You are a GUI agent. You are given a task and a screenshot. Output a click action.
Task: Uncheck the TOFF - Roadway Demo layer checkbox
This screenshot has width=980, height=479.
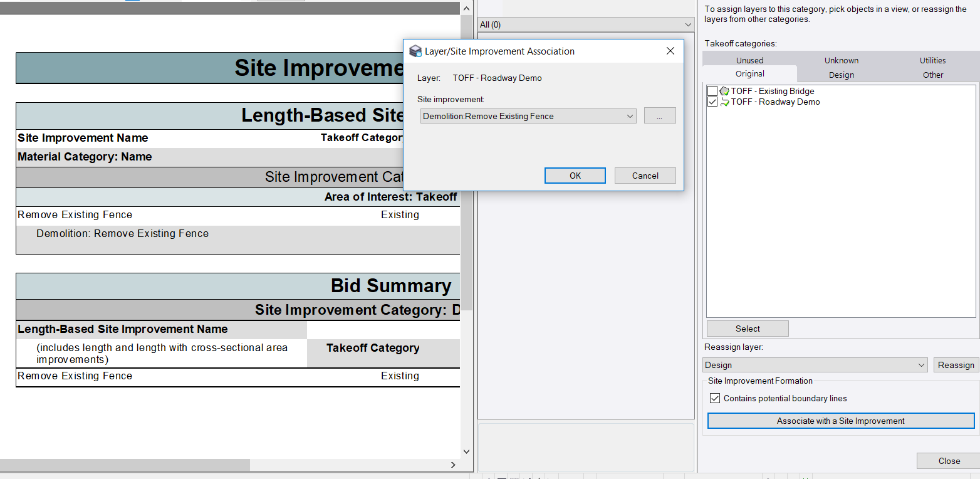tap(712, 102)
